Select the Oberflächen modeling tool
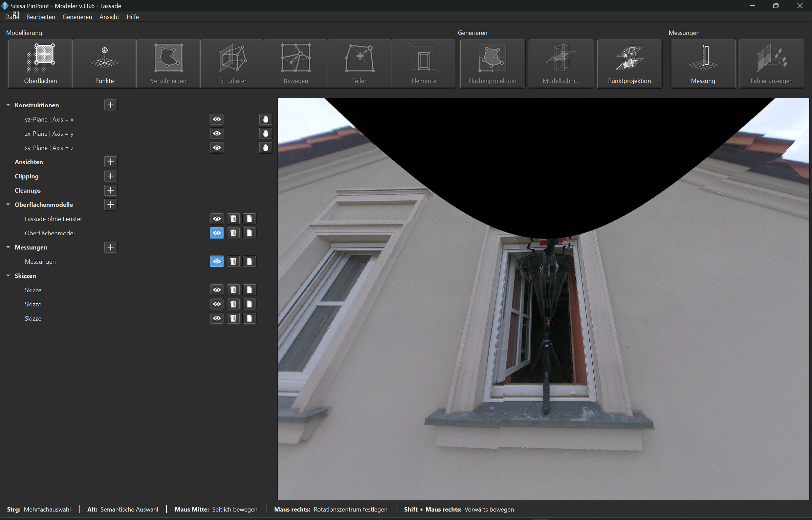The image size is (812, 520). 40,64
